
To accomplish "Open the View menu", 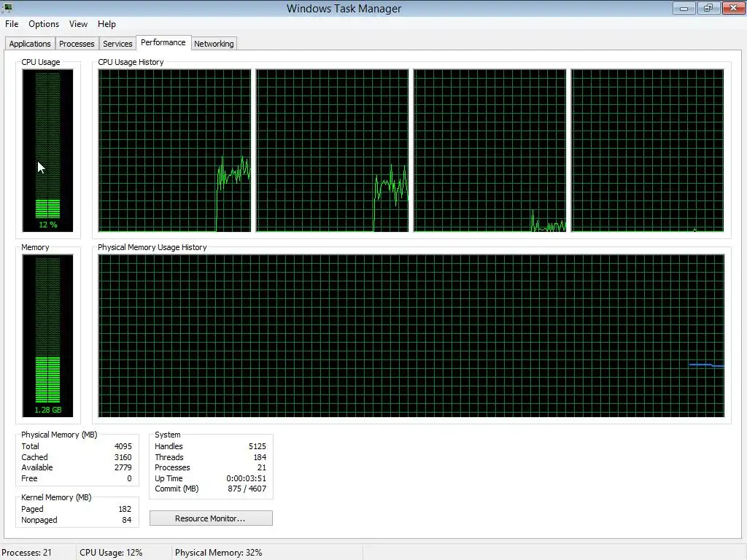I will [78, 24].
